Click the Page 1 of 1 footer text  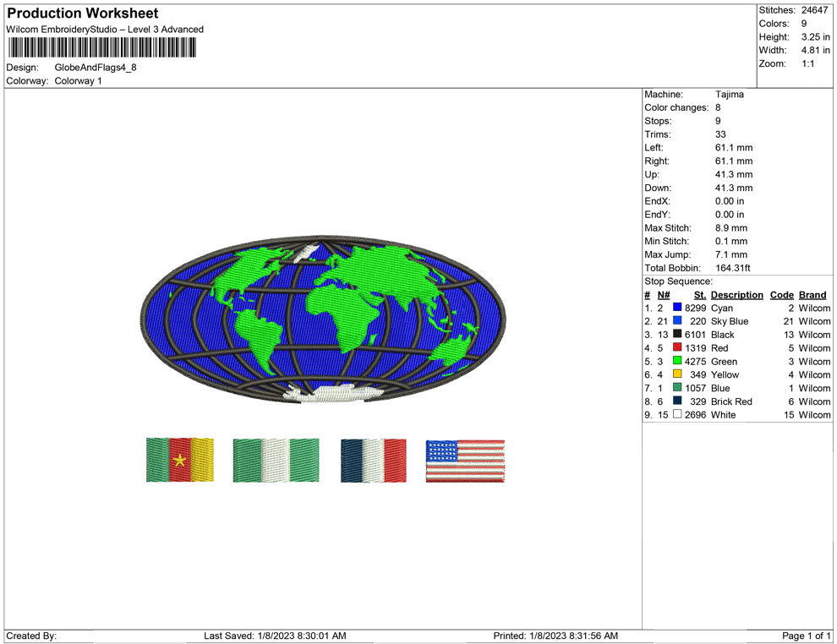807,636
